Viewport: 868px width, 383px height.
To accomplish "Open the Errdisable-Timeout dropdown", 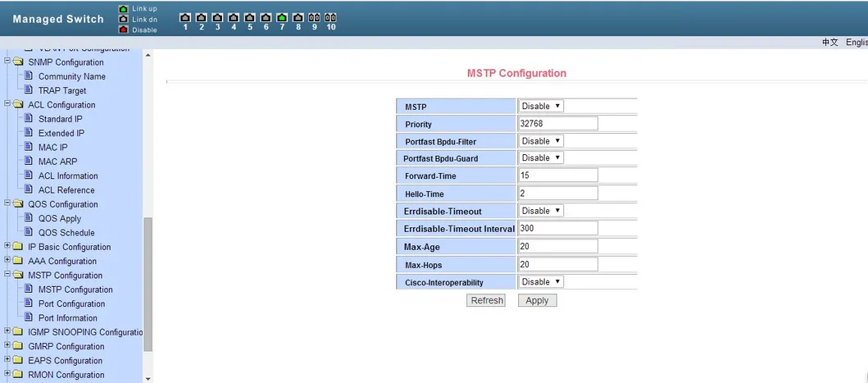I will pyautogui.click(x=541, y=211).
